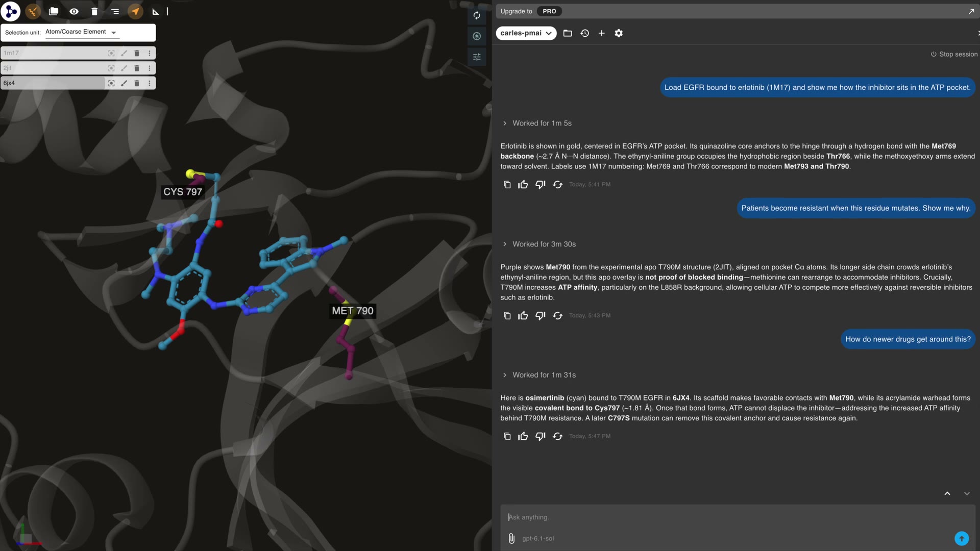The width and height of the screenshot is (980, 551).
Task: Toggle the orange arrow selection tool
Action: point(135,11)
